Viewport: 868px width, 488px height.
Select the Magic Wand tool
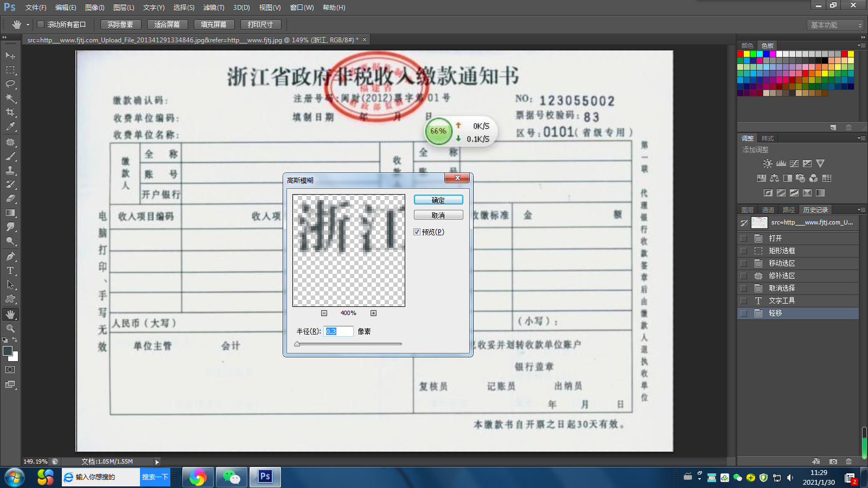tap(10, 98)
